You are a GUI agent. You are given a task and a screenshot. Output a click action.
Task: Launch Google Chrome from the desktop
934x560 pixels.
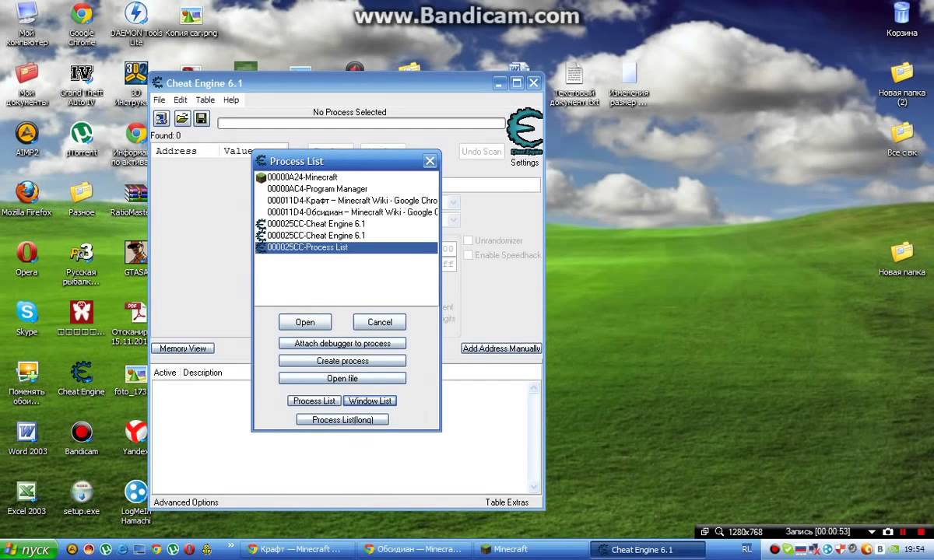click(x=81, y=24)
